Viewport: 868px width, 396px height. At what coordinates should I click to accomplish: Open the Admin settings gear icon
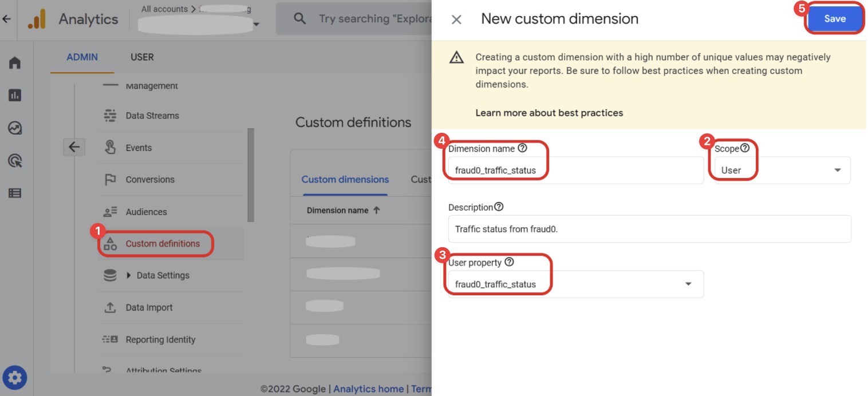click(x=15, y=378)
